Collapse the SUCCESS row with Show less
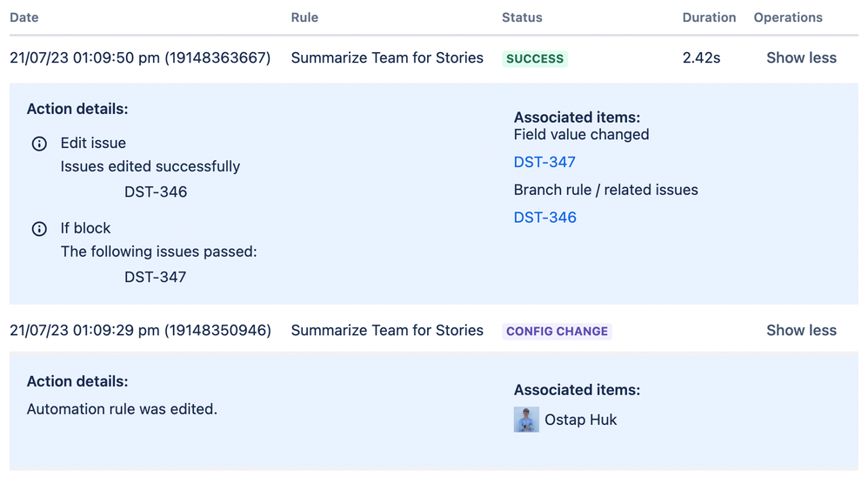Screen dimensions: 868x477 (801, 58)
